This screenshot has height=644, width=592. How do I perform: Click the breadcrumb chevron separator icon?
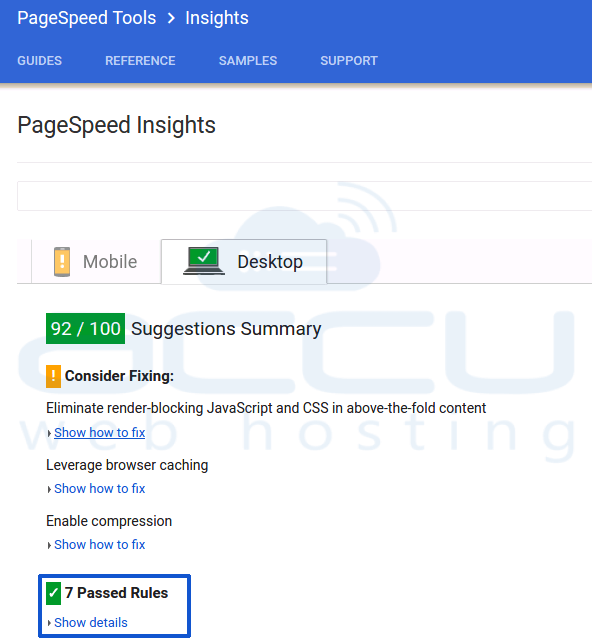[171, 18]
